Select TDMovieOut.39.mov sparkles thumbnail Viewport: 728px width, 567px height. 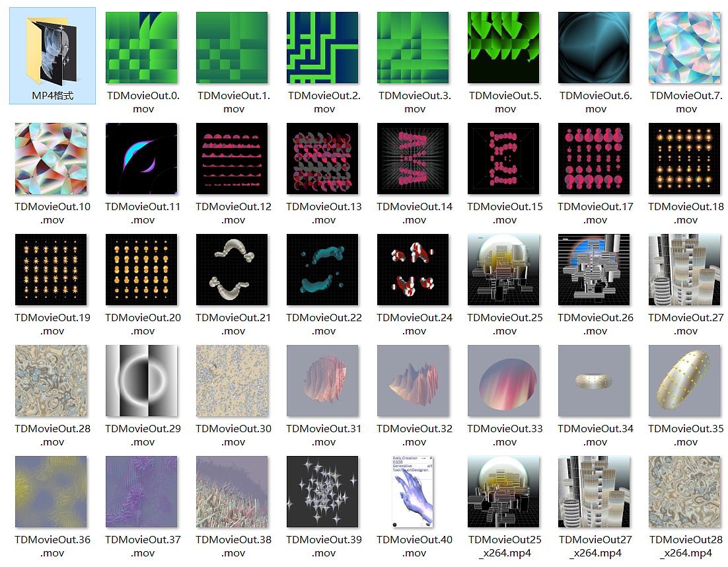[x=322, y=492]
